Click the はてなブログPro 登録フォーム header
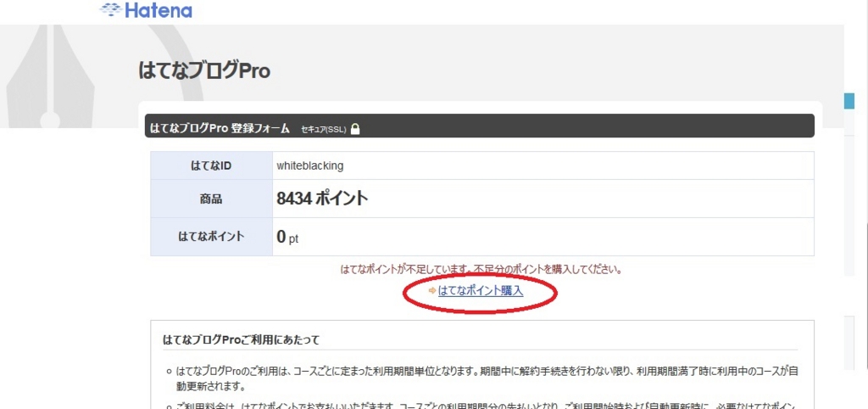 (220, 129)
